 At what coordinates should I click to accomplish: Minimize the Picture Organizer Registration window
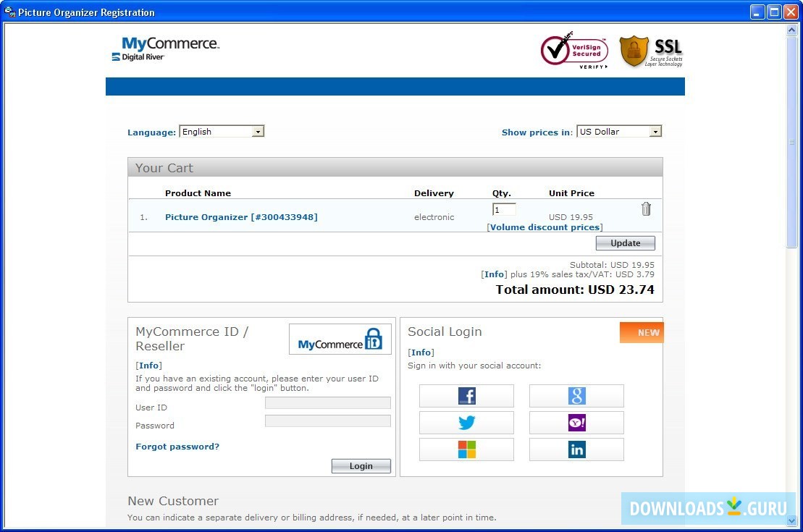(x=757, y=12)
